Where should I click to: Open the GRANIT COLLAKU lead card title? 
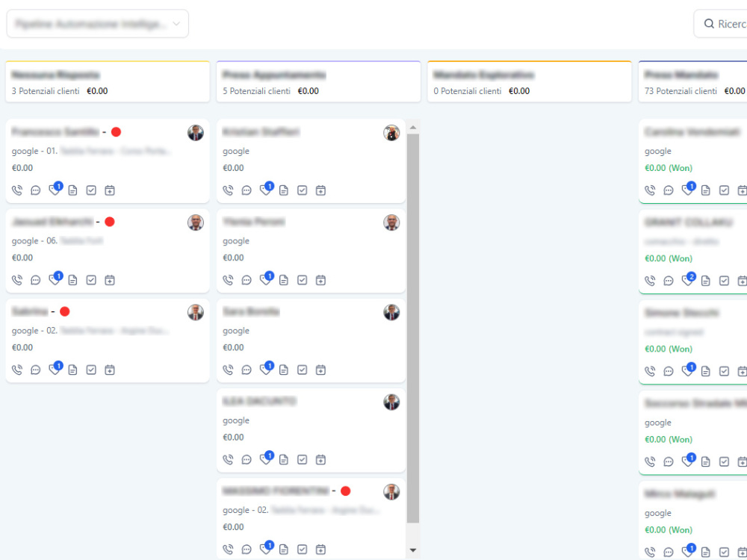click(x=689, y=223)
